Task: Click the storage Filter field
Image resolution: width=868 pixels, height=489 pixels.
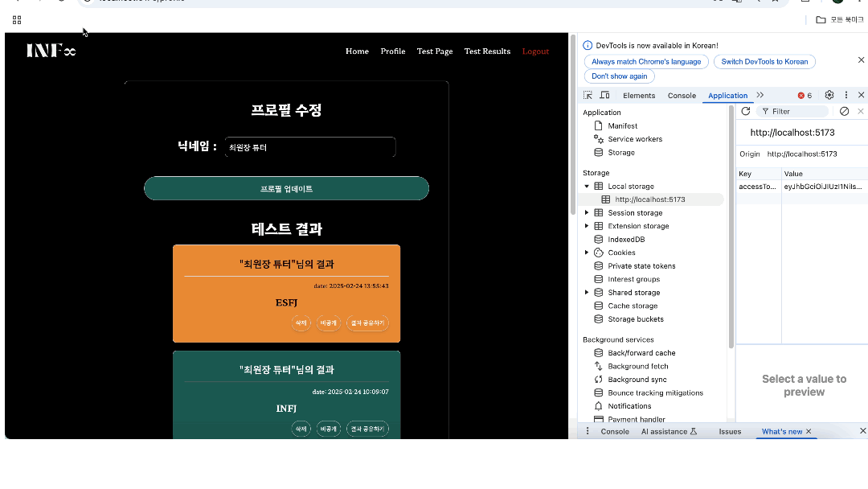Action: coord(792,111)
